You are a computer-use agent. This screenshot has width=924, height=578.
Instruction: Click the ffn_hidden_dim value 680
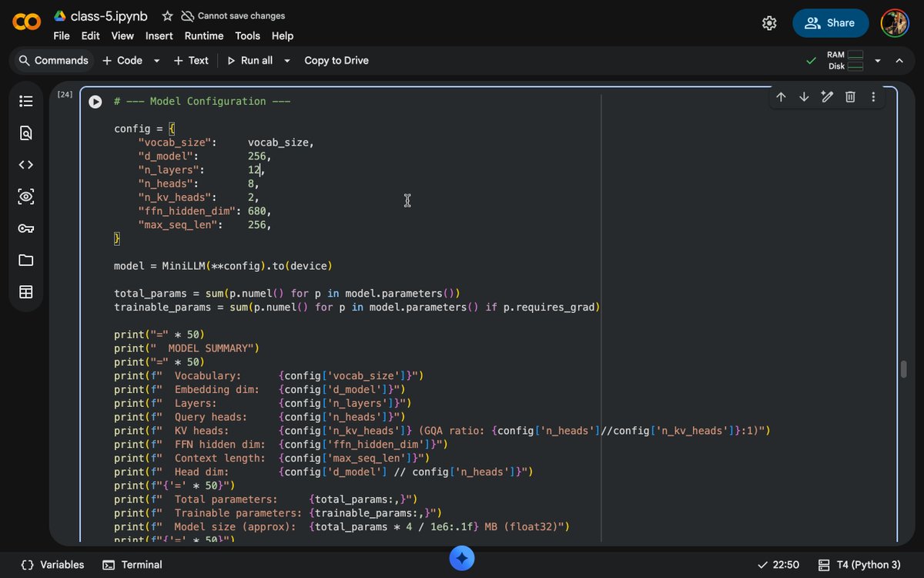pyautogui.click(x=256, y=211)
